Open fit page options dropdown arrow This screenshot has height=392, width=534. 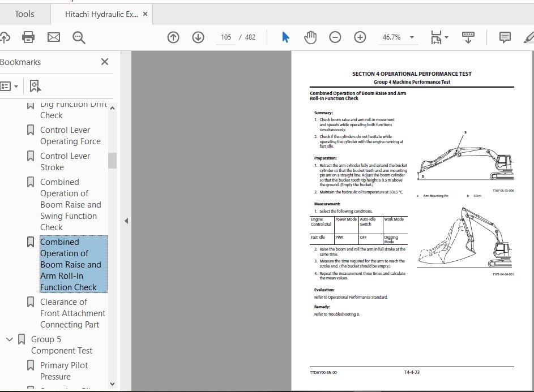[446, 37]
